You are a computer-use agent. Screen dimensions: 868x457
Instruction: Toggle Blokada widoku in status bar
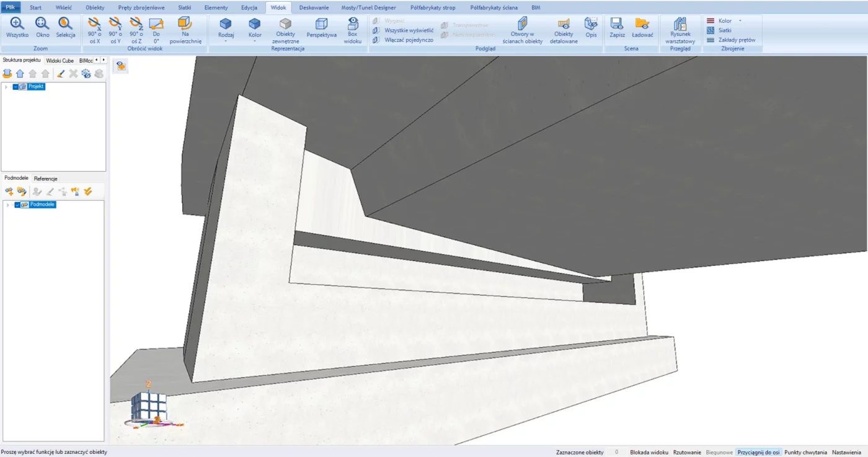pos(649,452)
